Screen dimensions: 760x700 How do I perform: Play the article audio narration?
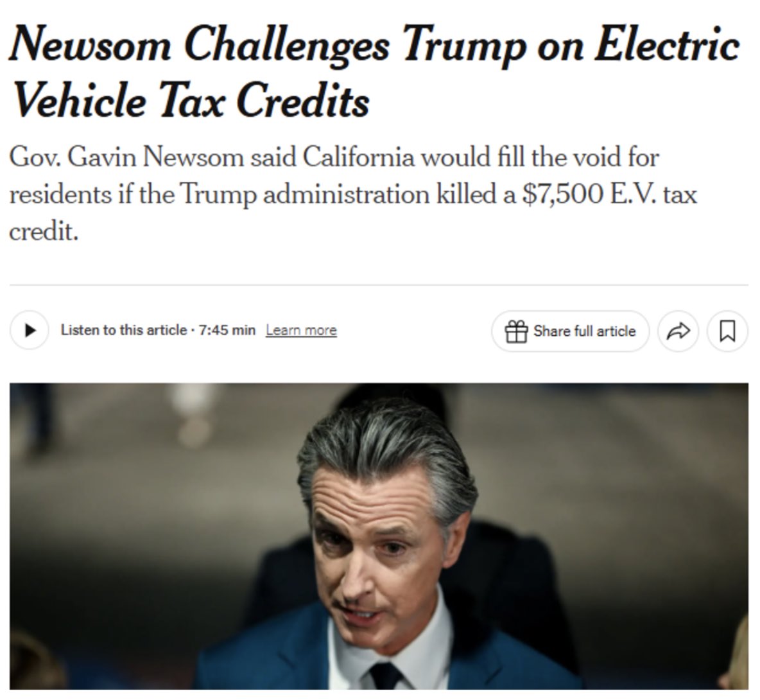(x=30, y=331)
